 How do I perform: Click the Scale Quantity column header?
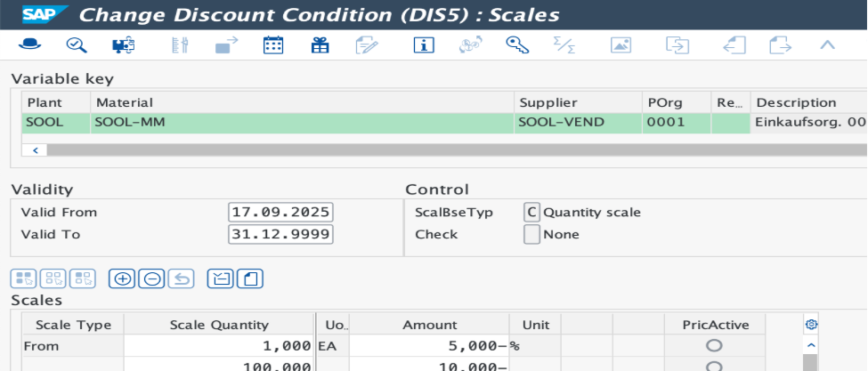point(218,325)
